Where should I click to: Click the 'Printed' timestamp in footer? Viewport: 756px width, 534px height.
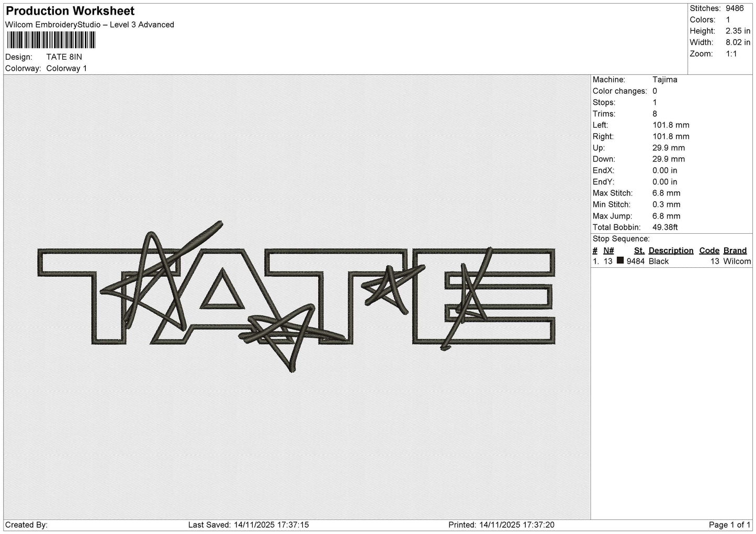501,525
